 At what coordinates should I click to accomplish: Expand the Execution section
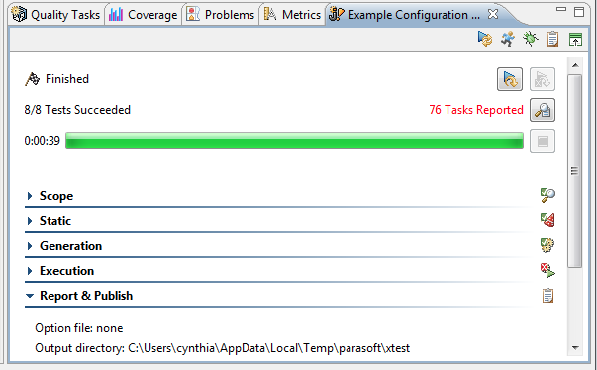(x=30, y=271)
